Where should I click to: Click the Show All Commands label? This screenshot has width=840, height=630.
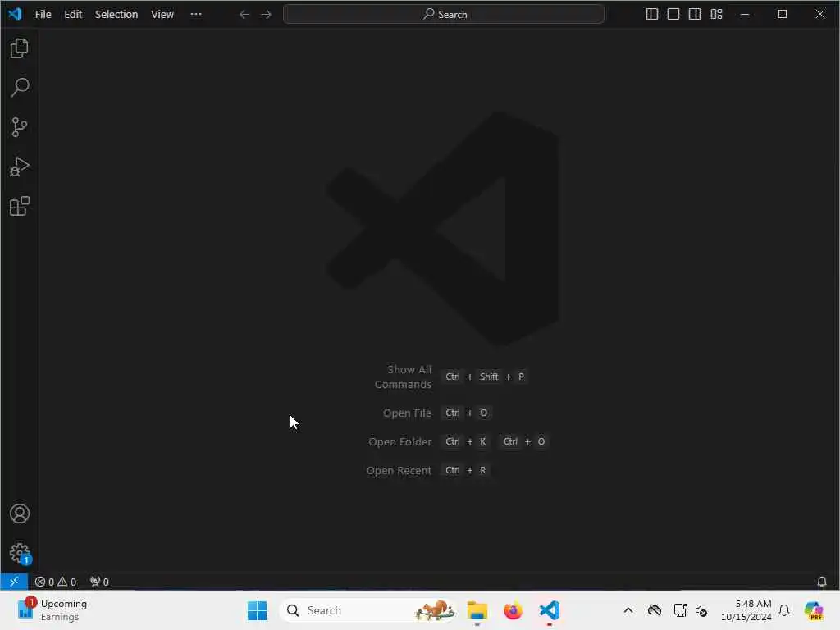(404, 377)
